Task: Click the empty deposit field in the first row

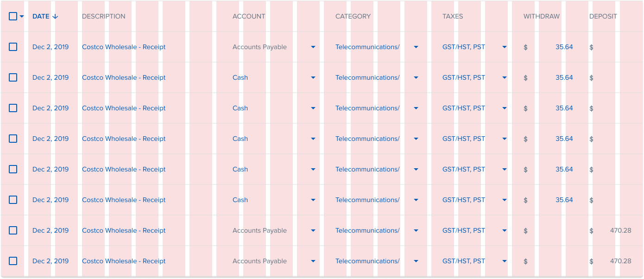Action: click(614, 47)
